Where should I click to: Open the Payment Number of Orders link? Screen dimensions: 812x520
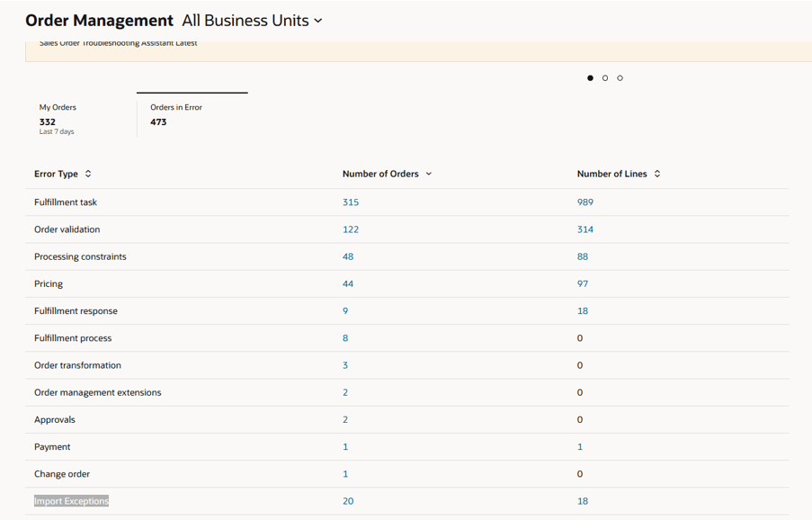click(x=345, y=447)
